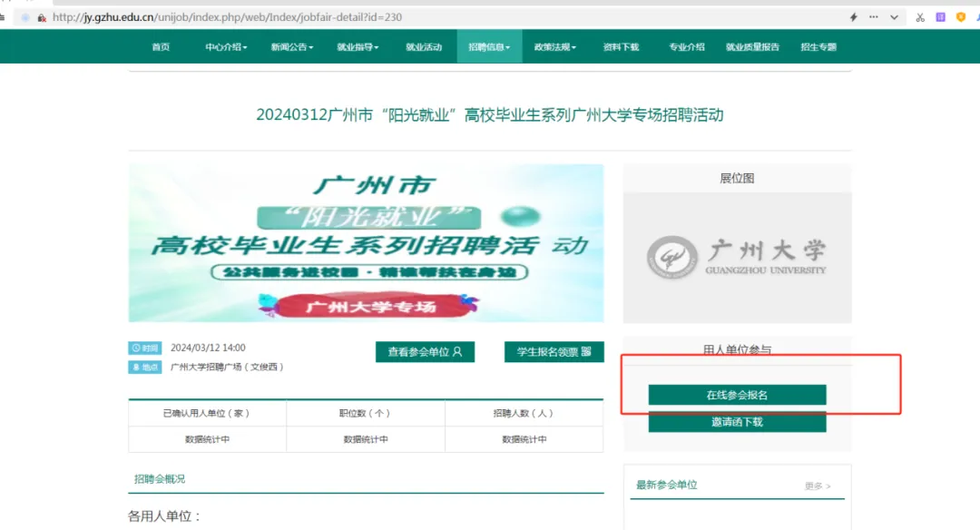Switch to the 就业活动 menu item

(425, 46)
